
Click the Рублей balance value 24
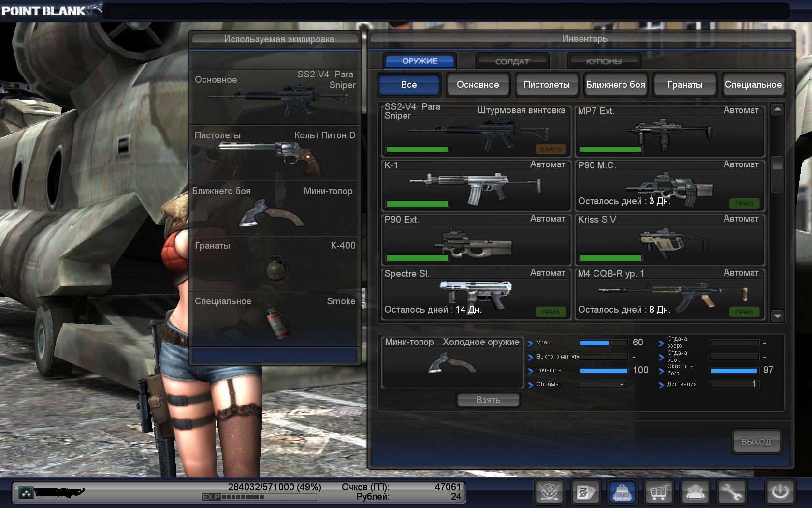point(456,496)
